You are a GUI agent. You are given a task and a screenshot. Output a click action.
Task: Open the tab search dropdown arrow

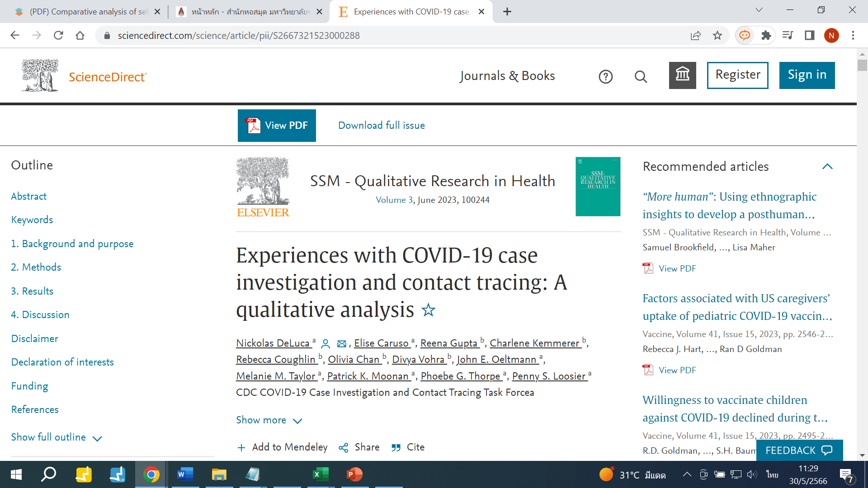[x=759, y=10]
